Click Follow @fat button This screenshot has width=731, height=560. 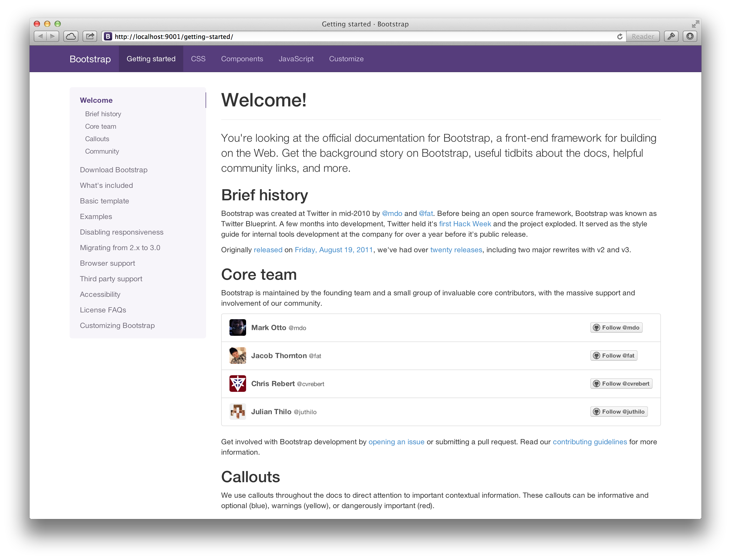(614, 355)
